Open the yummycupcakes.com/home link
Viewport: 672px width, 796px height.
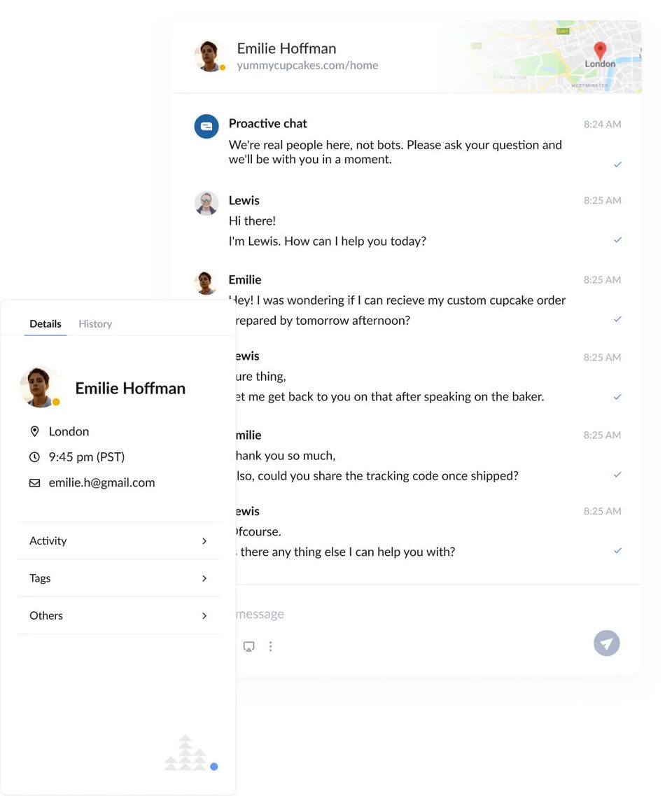(307, 65)
